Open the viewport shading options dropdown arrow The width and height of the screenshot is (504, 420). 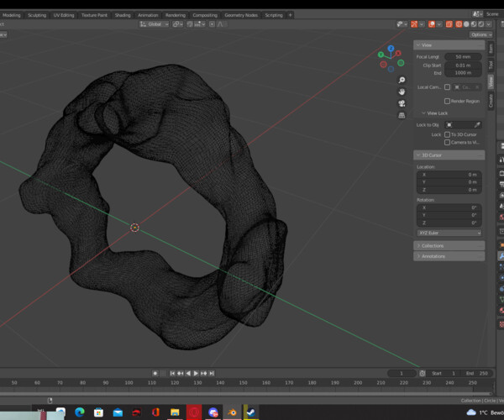[x=489, y=24]
